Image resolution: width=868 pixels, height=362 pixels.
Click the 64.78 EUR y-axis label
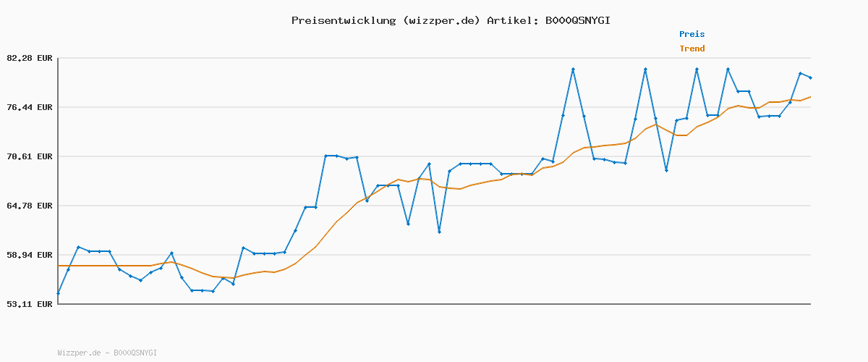click(x=30, y=206)
